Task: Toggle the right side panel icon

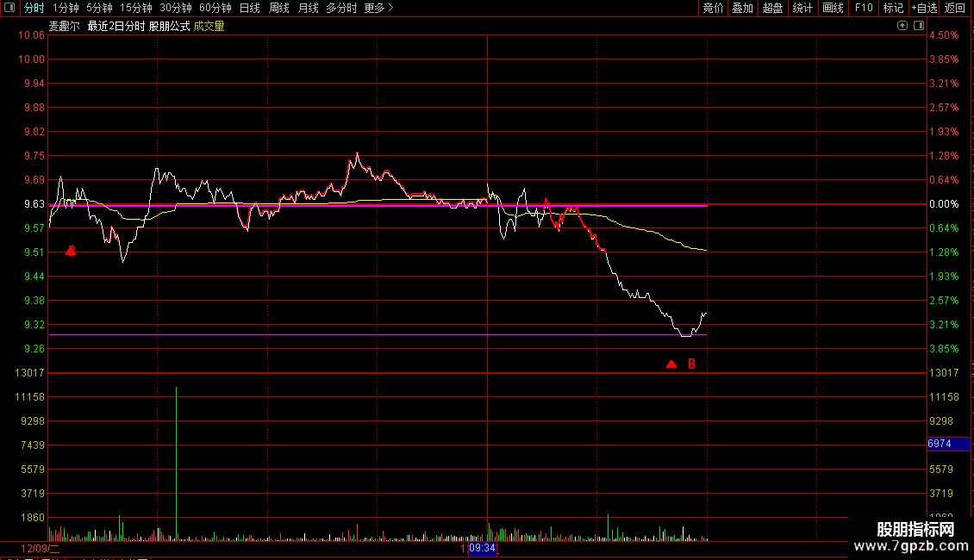Action: coord(919,26)
